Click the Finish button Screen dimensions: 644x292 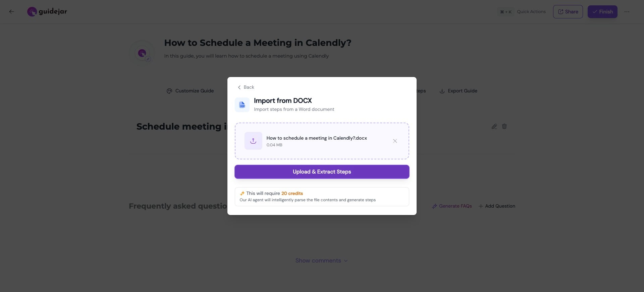coord(602,11)
